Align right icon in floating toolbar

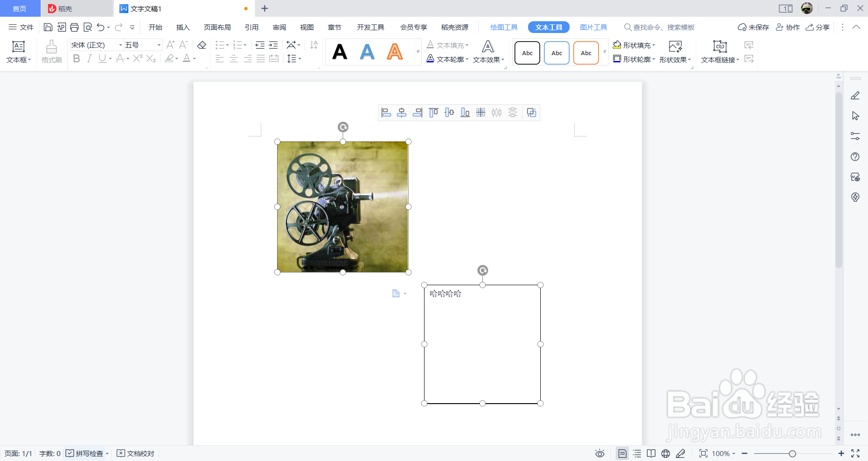point(418,113)
